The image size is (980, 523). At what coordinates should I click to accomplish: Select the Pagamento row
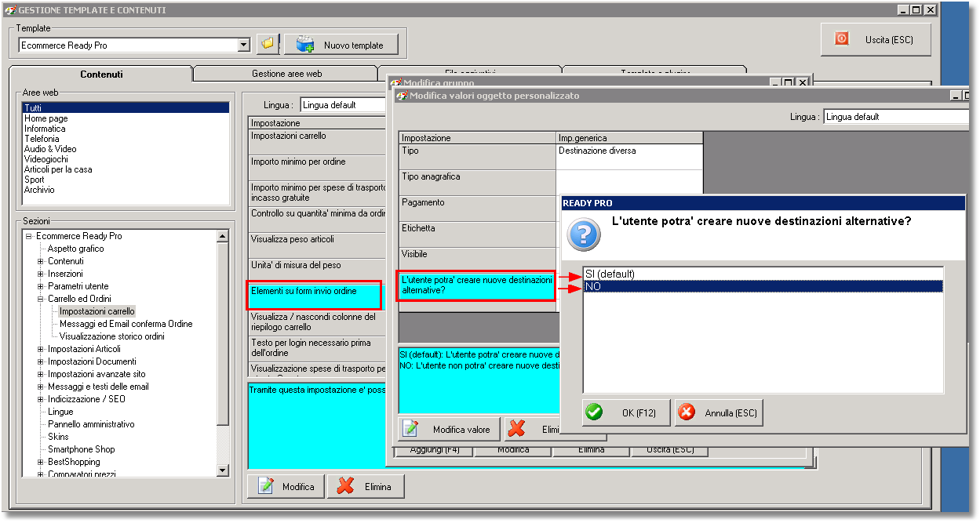[x=478, y=208]
